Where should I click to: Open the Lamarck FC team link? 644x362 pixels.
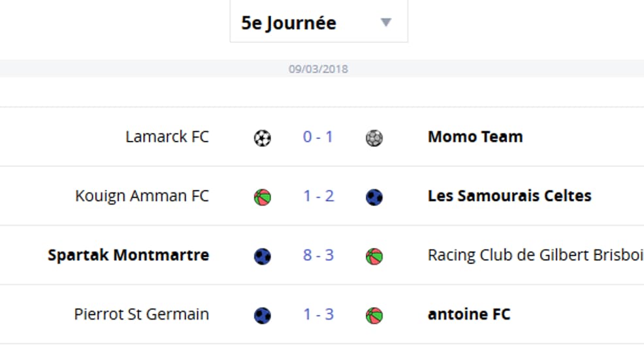pyautogui.click(x=167, y=137)
